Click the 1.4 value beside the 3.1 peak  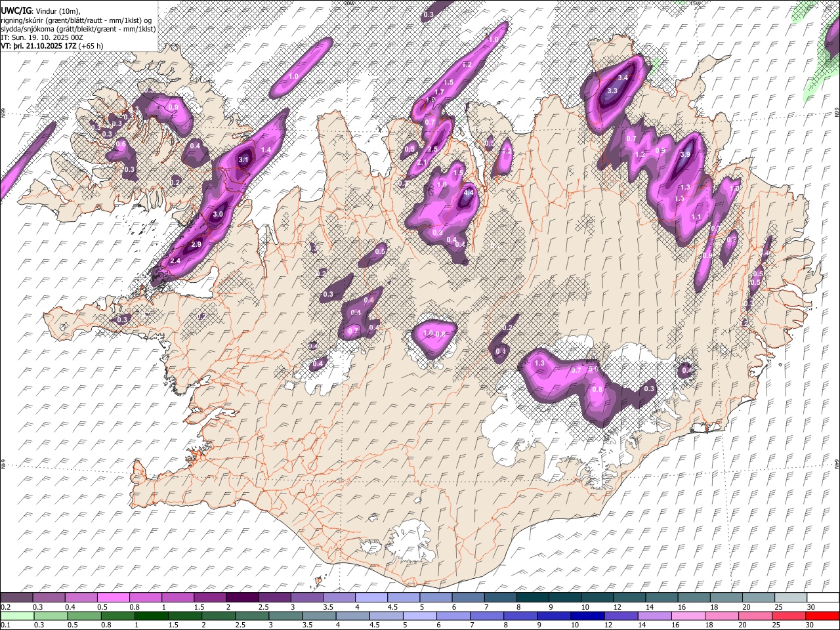point(266,150)
